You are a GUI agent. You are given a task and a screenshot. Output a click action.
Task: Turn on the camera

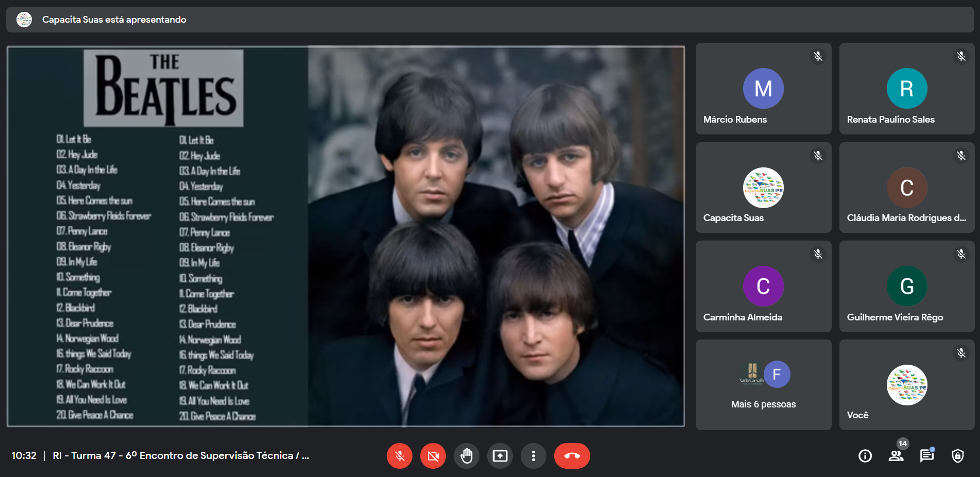433,456
